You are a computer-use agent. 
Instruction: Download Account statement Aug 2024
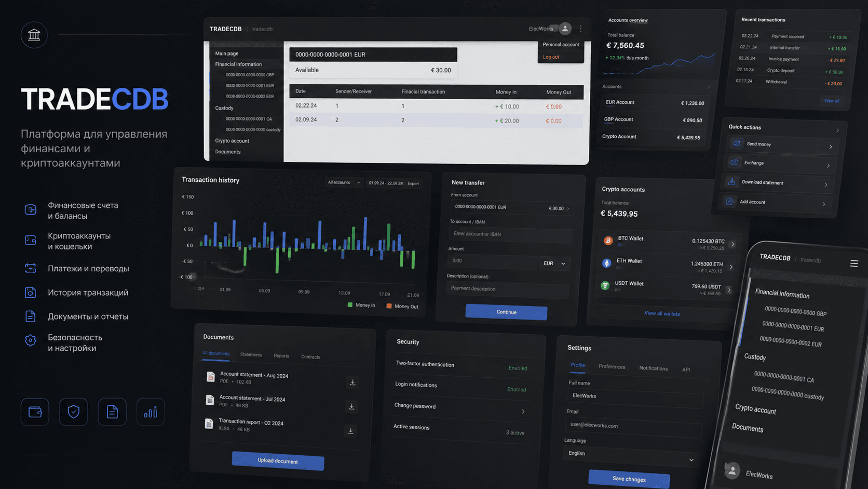pyautogui.click(x=352, y=382)
